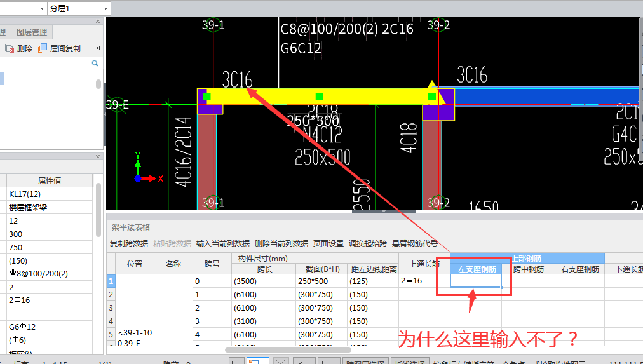
Task: Click the property value 300
Action: coord(50,234)
